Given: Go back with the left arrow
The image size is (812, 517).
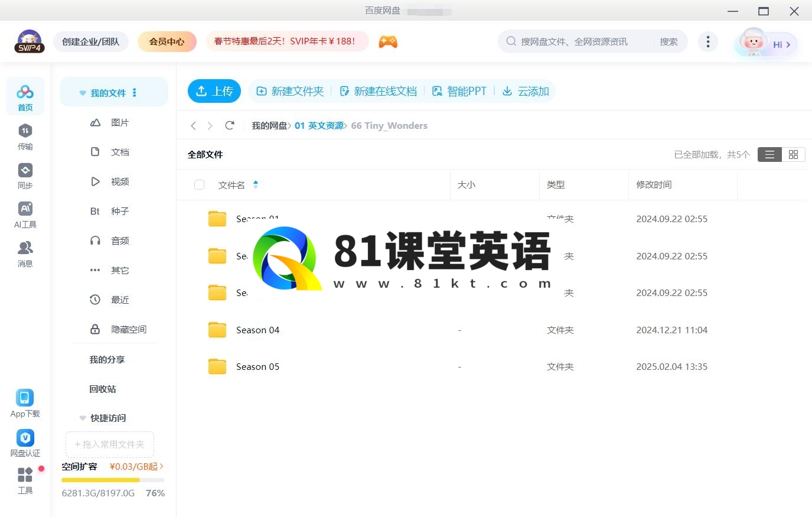Looking at the screenshot, I should pos(193,125).
